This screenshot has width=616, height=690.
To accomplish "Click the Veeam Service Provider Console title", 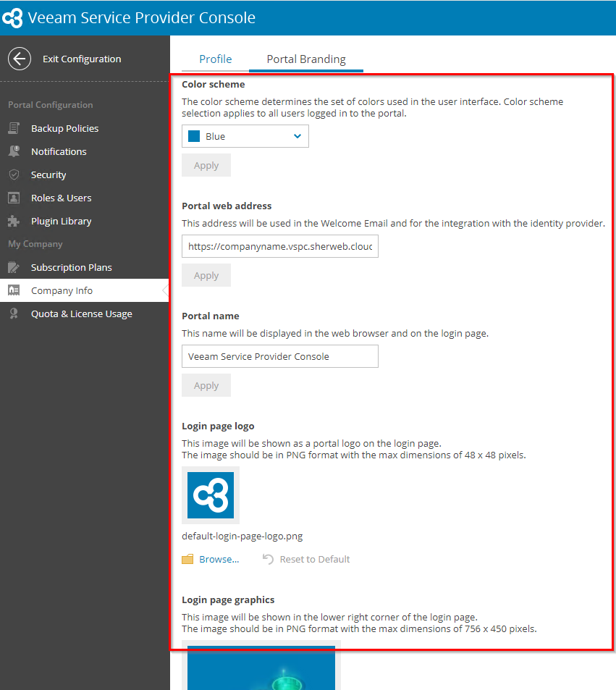I will 142,17.
